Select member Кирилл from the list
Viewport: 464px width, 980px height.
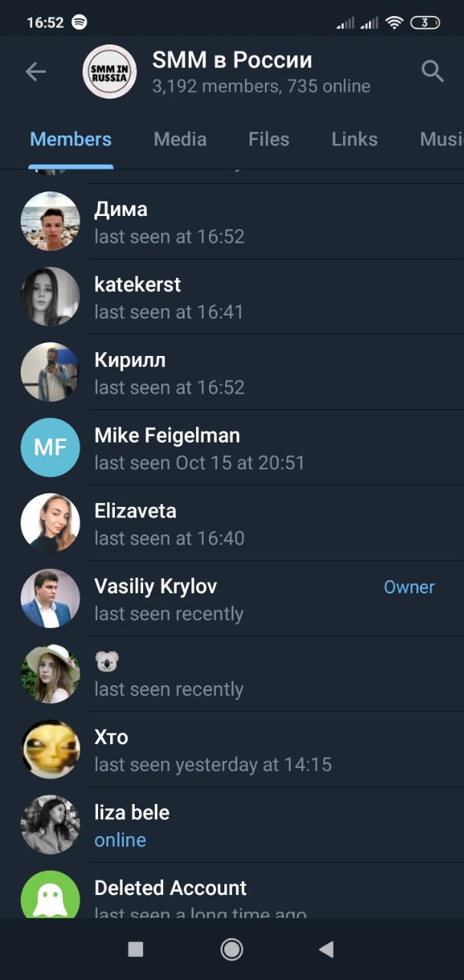coord(232,372)
